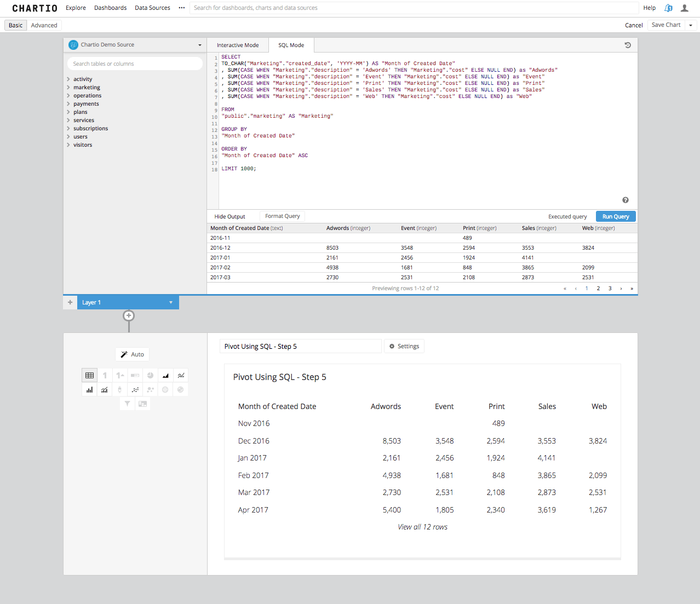Click the Run Query button
The image size is (700, 604).
(x=616, y=216)
